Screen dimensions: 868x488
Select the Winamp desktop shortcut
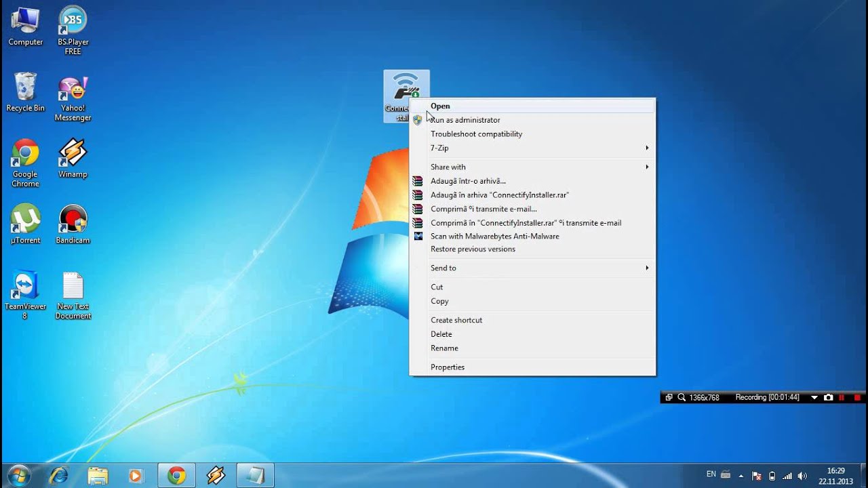[x=73, y=159]
